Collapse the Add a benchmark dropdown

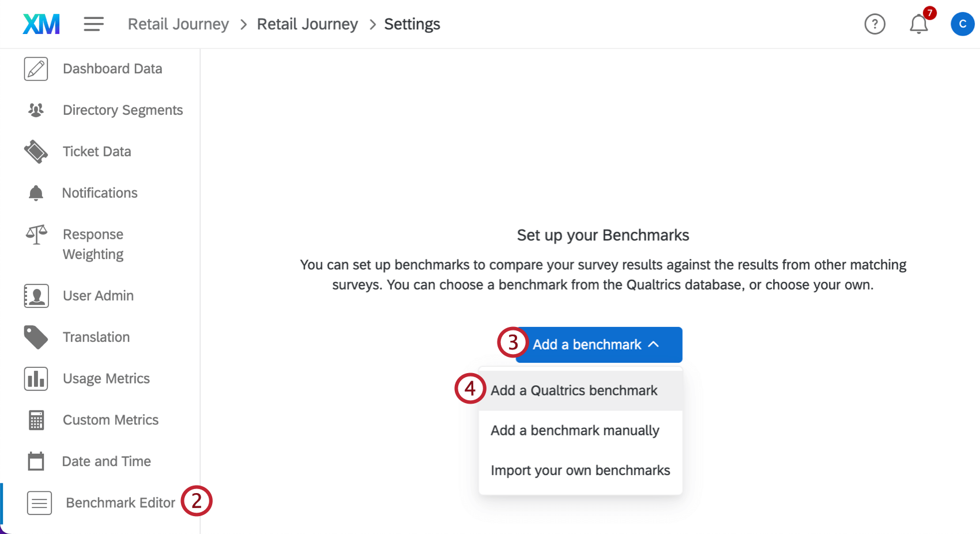(x=599, y=345)
